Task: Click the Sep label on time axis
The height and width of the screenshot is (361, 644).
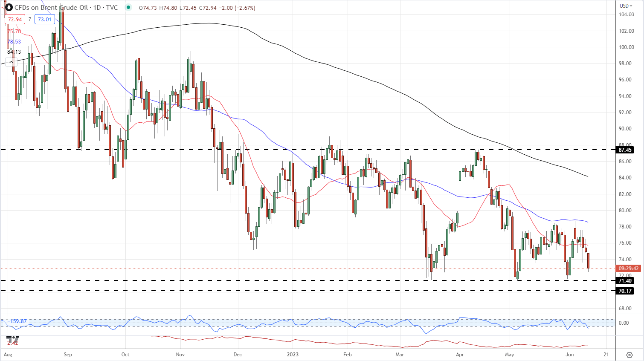Action: (68, 355)
